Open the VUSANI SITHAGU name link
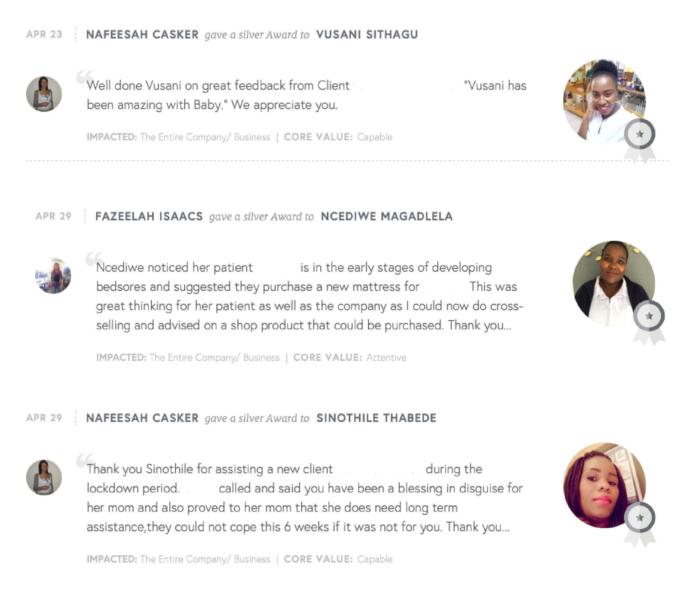Image resolution: width=700 pixels, height=593 pixels. (x=367, y=34)
